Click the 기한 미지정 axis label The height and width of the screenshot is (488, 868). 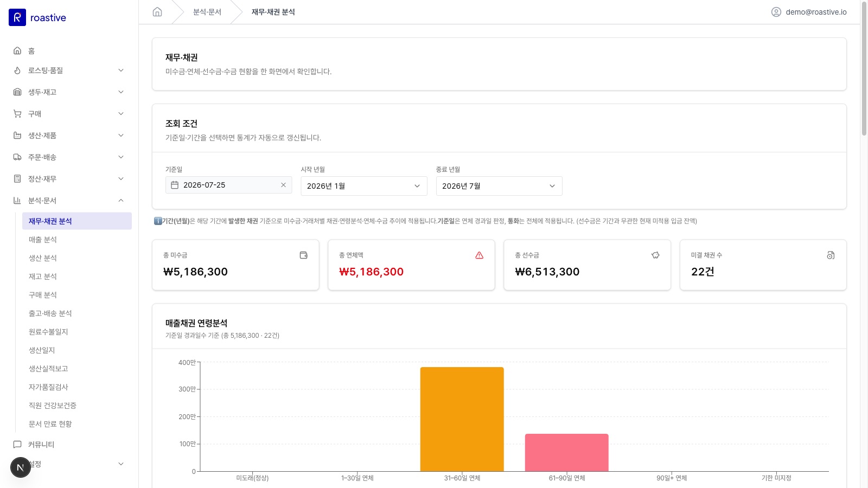coord(776,478)
